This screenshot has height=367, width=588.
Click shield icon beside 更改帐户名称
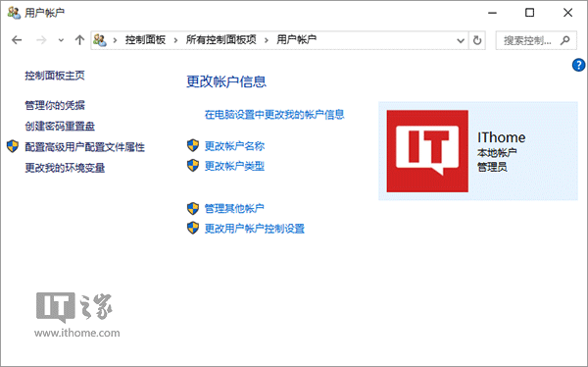click(x=193, y=145)
